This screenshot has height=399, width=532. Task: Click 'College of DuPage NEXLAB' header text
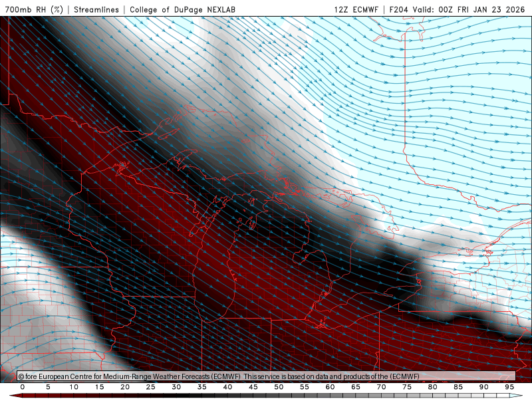[x=182, y=9]
